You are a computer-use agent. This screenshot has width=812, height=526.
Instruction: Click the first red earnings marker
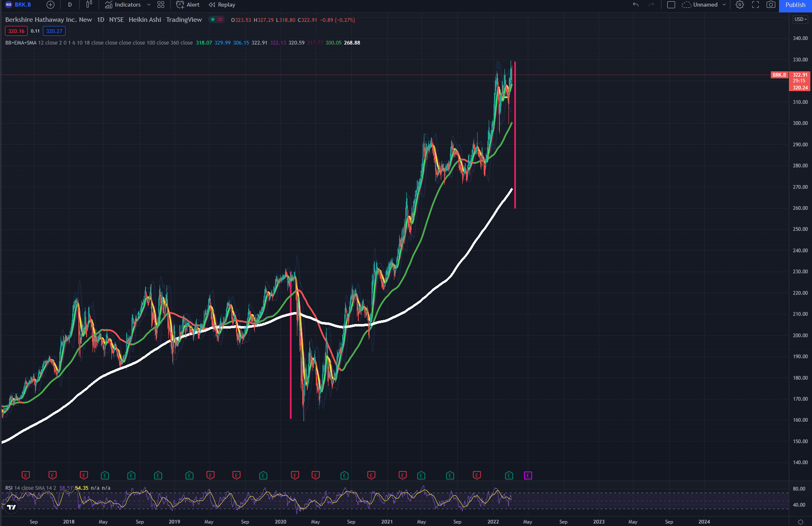click(26, 475)
